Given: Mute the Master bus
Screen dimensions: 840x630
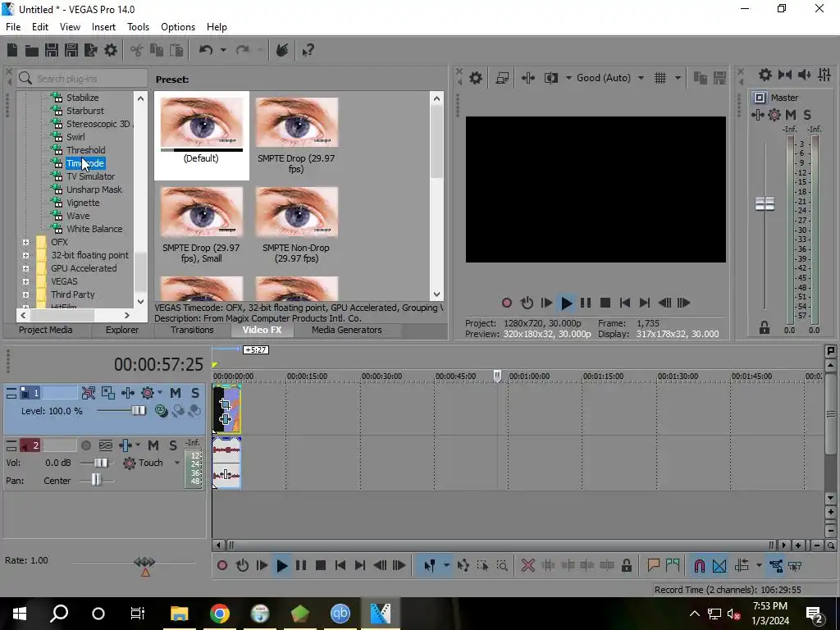Looking at the screenshot, I should (791, 115).
